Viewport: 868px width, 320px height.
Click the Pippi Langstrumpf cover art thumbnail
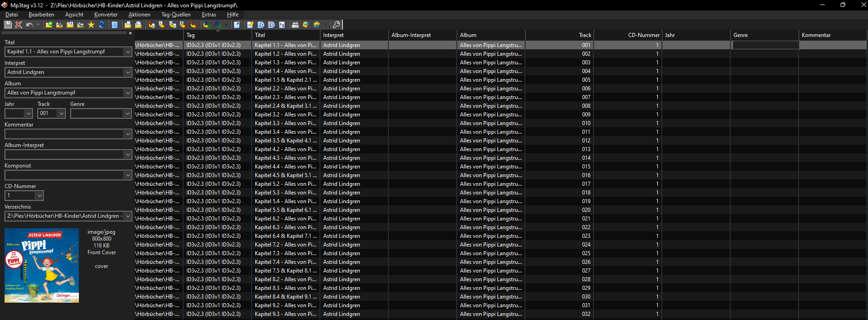click(41, 265)
